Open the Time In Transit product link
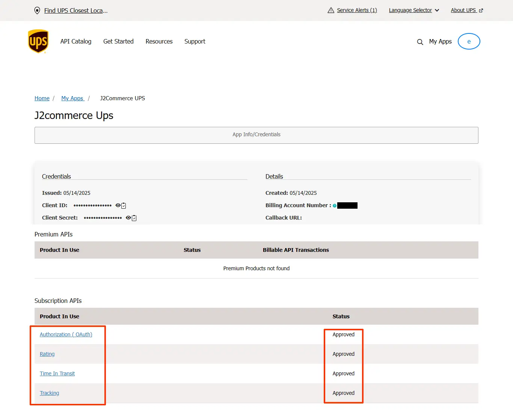 (x=57, y=373)
